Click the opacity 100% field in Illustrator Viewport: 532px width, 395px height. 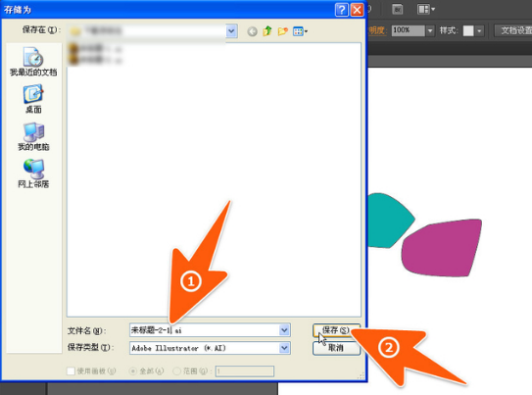click(x=409, y=30)
